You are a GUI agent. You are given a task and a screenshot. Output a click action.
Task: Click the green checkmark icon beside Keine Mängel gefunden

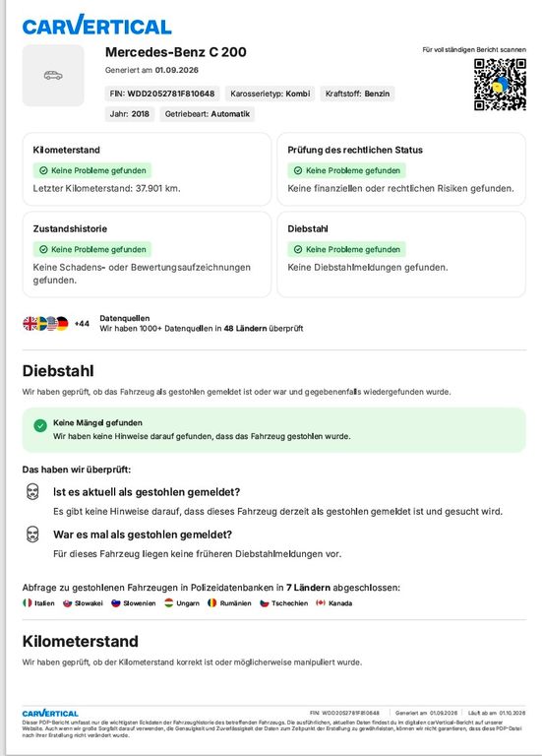(x=40, y=425)
